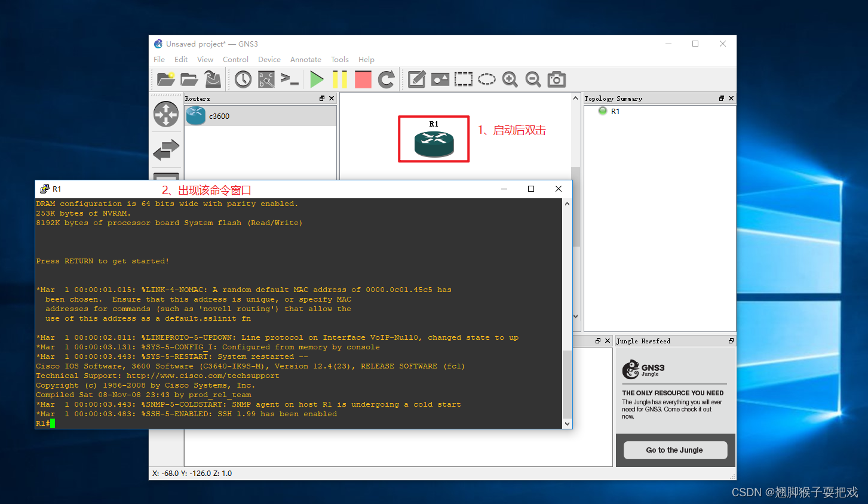Click the Open project folder icon
The width and height of the screenshot is (868, 504).
coord(189,79)
